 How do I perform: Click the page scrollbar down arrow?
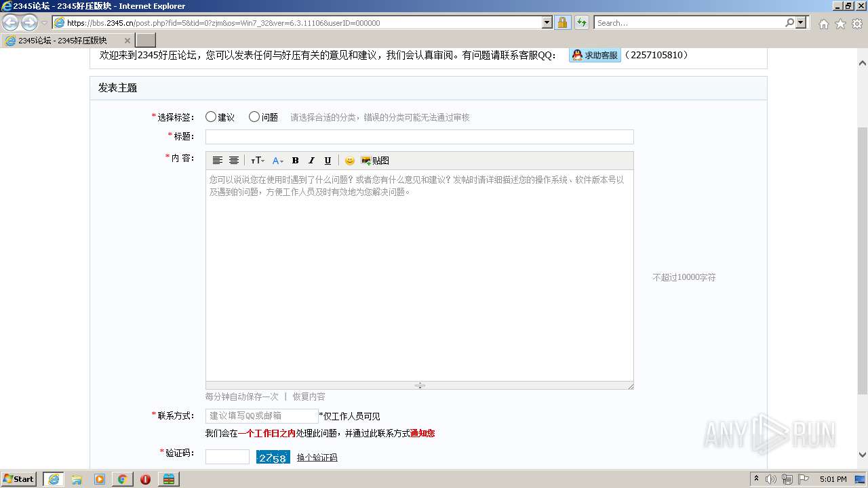tap(863, 455)
